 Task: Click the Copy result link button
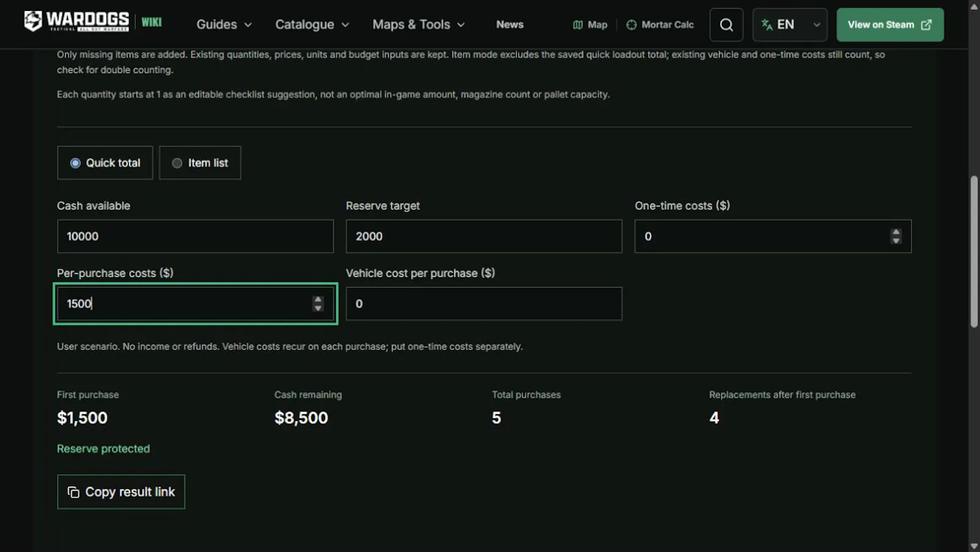[121, 492]
